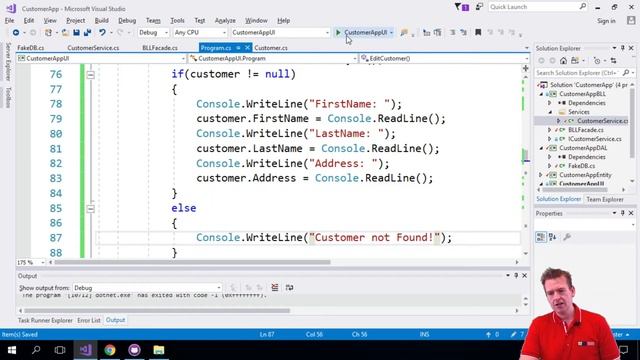
Task: Collapse the if block at line 76
Action: coord(91,75)
